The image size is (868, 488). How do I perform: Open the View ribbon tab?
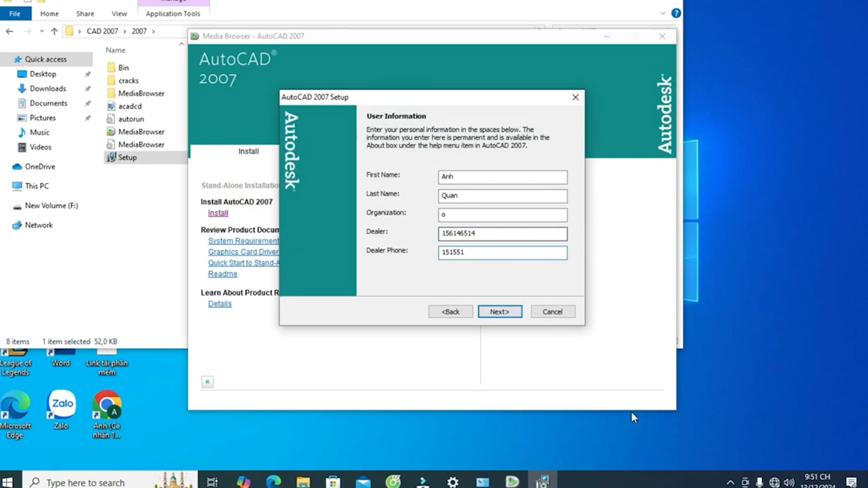(119, 14)
